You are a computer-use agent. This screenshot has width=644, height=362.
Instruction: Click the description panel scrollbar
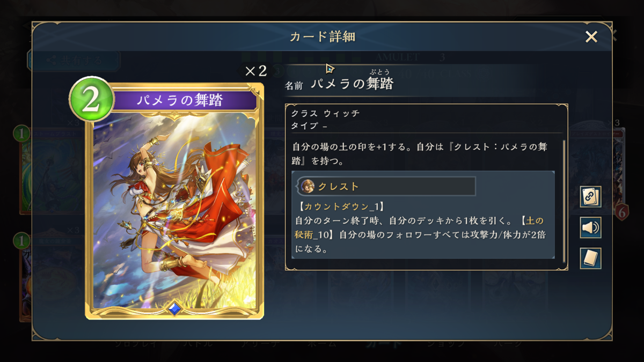[564, 201]
